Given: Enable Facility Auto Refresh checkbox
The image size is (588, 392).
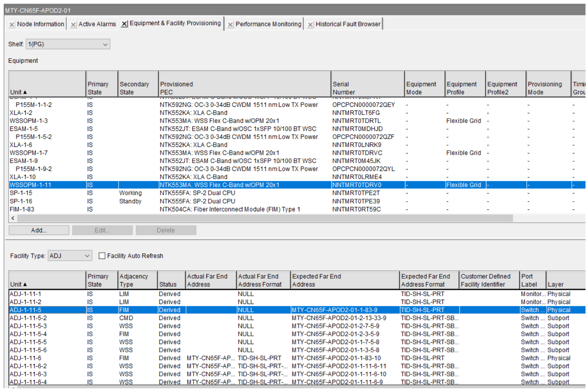Looking at the screenshot, I should click(x=102, y=256).
